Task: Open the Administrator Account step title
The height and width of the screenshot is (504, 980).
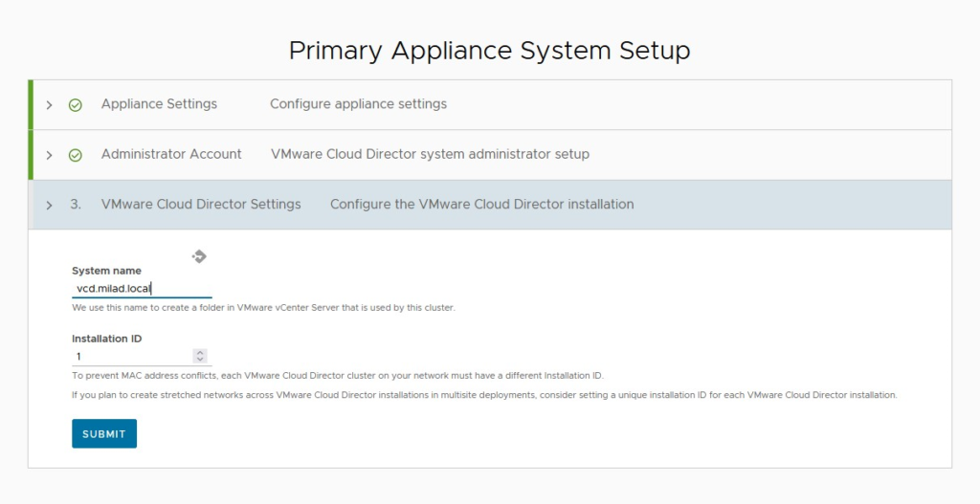Action: 171,154
